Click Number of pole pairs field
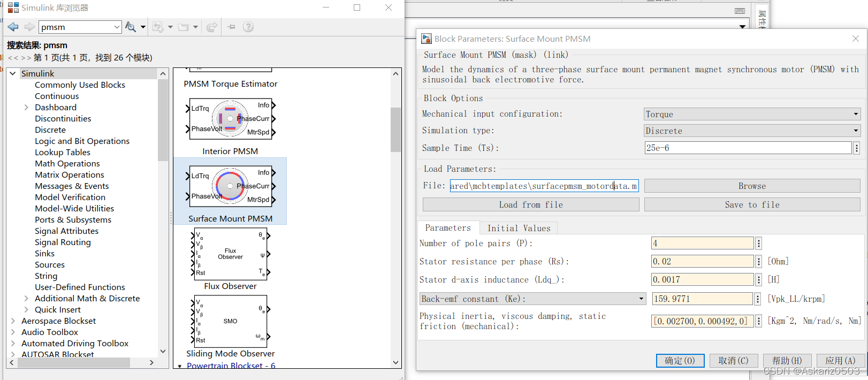This screenshot has height=380, width=868. 702,243
